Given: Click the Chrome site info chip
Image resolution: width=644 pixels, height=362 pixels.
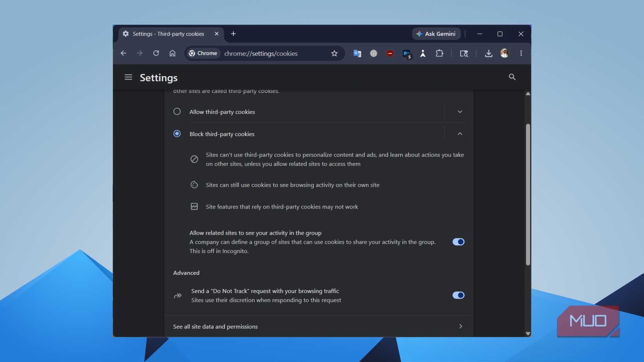Looking at the screenshot, I should 203,53.
